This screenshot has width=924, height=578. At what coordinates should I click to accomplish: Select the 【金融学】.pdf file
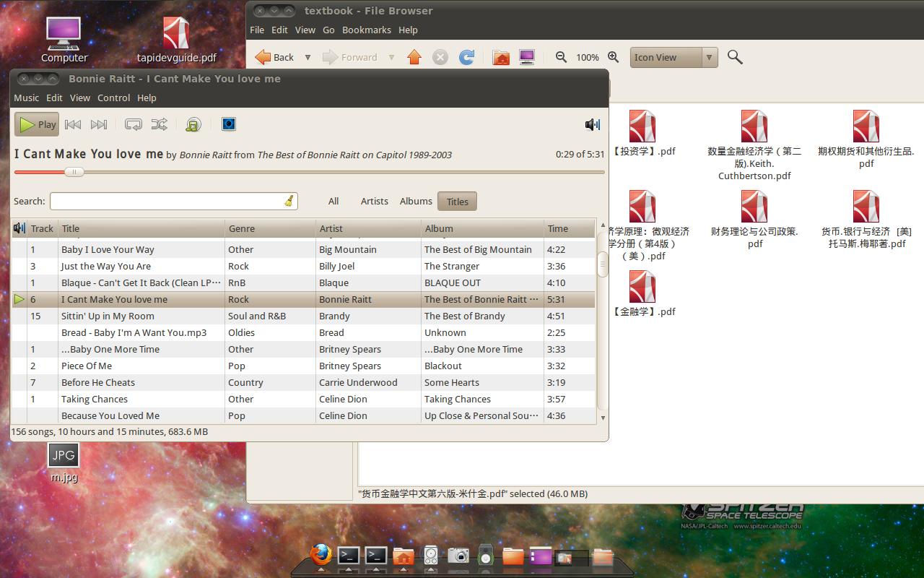pos(642,294)
